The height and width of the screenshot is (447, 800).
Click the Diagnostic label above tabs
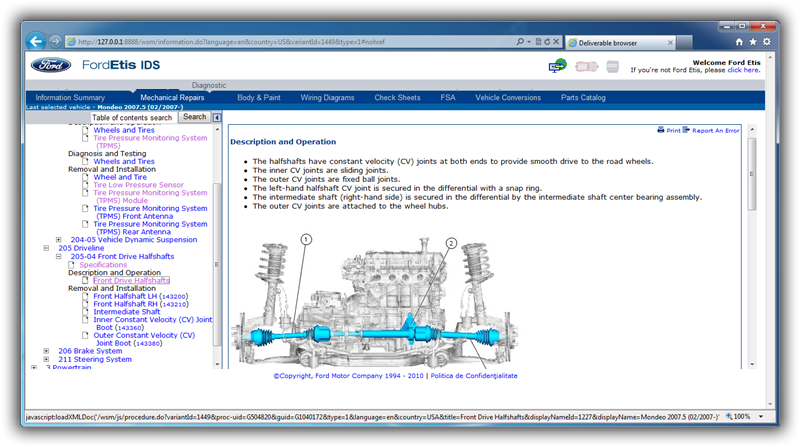[209, 85]
